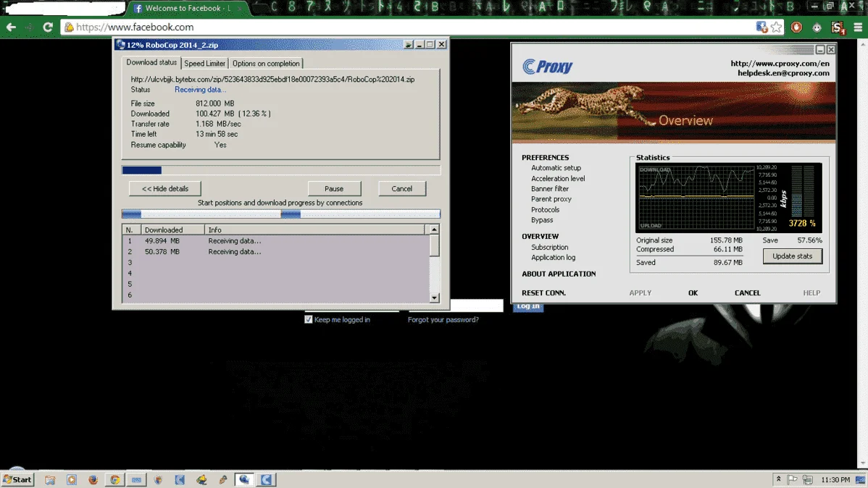The image size is (868, 488).
Task: Open the gray smiley face extension icon
Action: 817,27
